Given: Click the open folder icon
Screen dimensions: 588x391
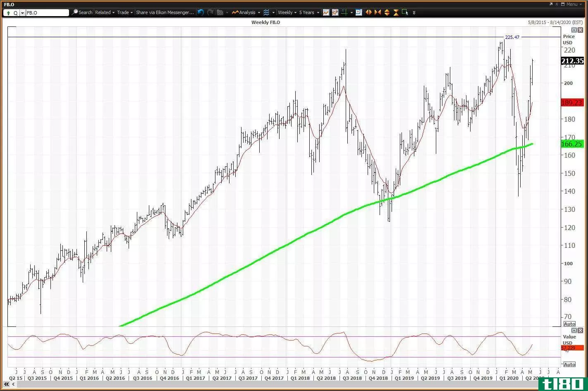Looking at the screenshot, I should [220, 12].
